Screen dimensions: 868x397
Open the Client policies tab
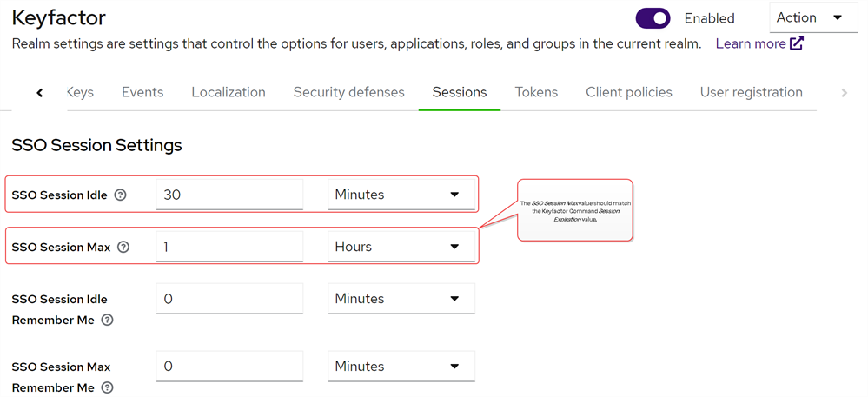629,92
